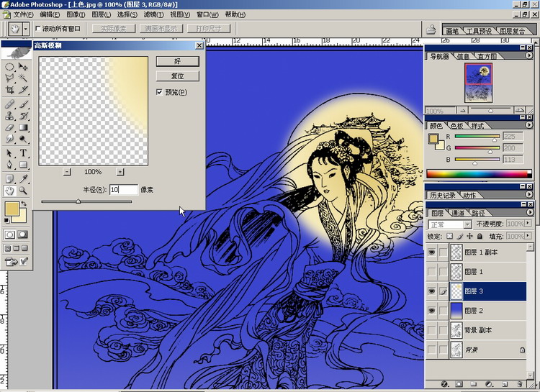The height and width of the screenshot is (392, 540).
Task: Select the Type tool
Action: click(x=23, y=153)
